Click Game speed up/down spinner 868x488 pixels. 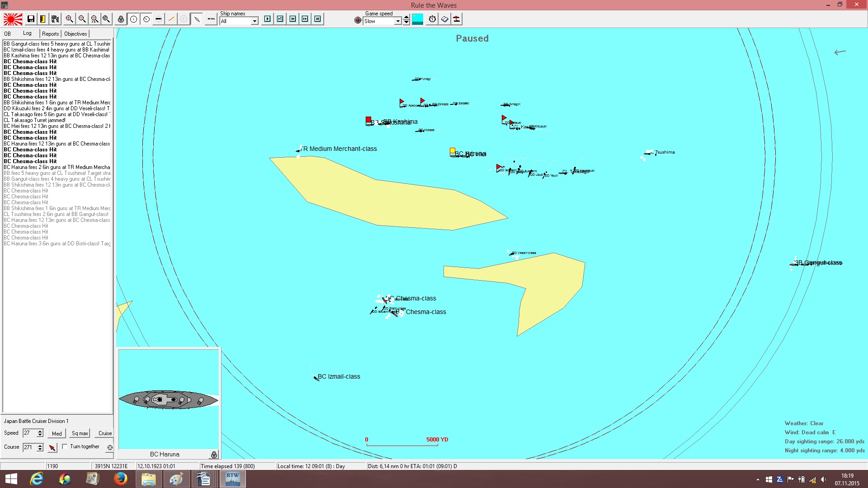(406, 19)
